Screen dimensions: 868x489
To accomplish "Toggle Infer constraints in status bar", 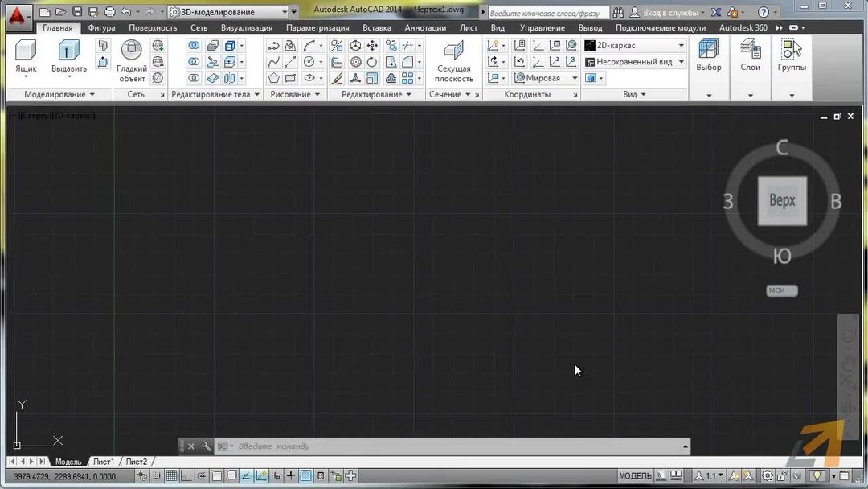I will click(x=142, y=475).
